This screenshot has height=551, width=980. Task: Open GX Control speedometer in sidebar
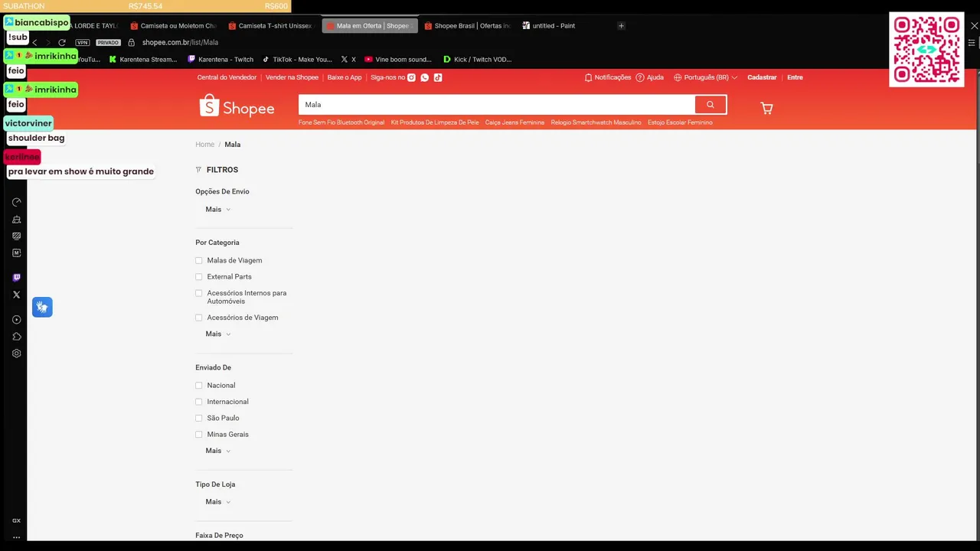pyautogui.click(x=16, y=203)
